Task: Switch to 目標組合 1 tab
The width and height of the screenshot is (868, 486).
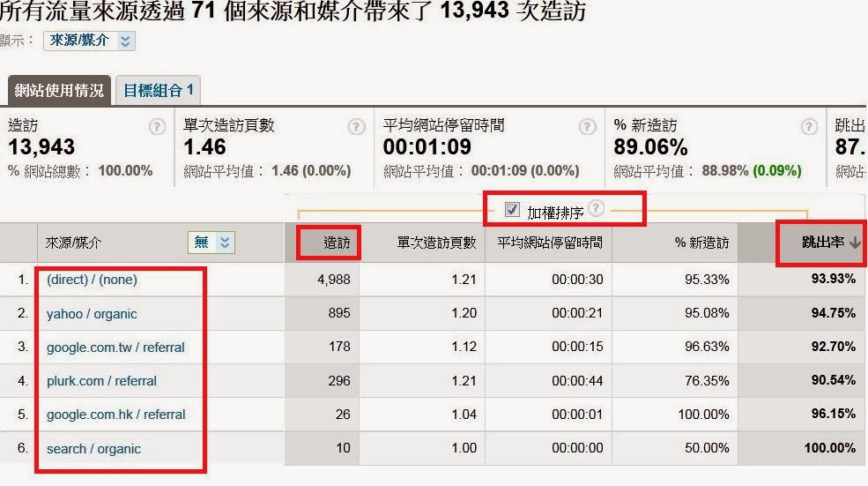Action: click(159, 90)
